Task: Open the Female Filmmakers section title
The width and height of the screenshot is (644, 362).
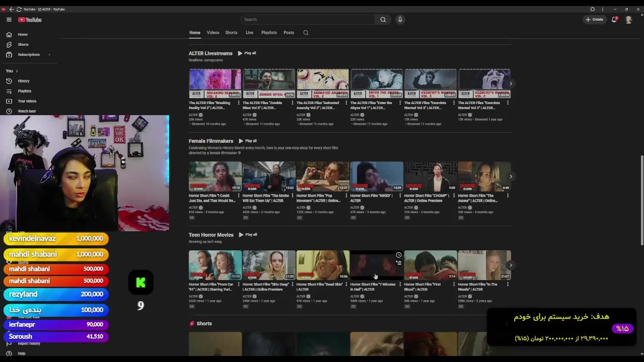Action: [211, 141]
